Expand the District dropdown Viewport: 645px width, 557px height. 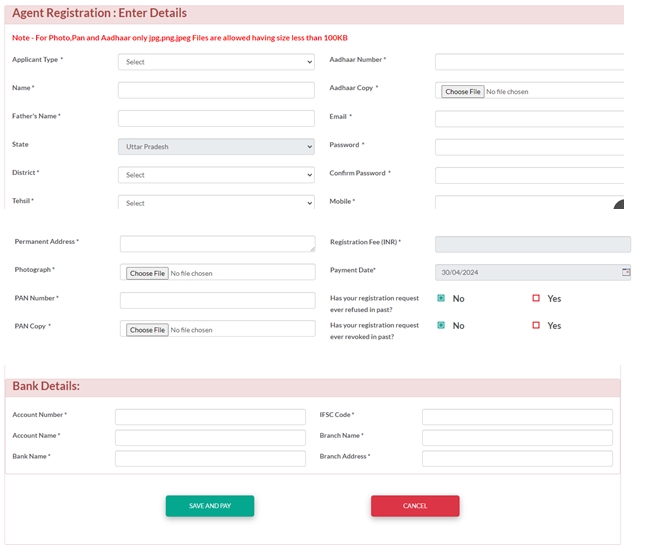click(x=216, y=175)
